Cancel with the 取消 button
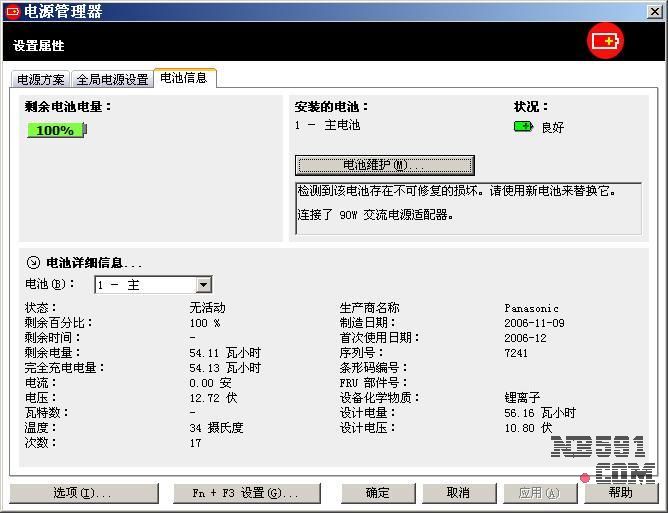 coord(459,493)
